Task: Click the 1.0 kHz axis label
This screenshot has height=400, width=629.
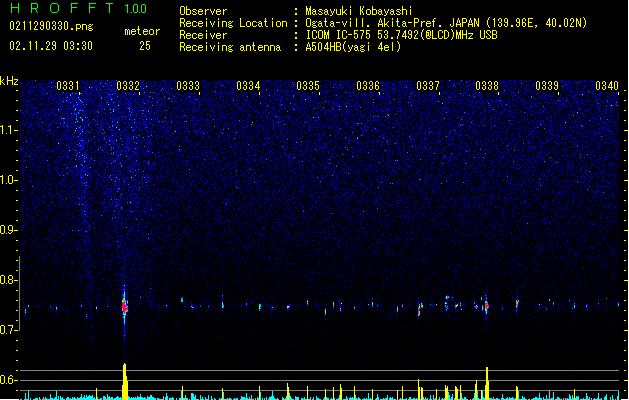Action: click(8, 180)
